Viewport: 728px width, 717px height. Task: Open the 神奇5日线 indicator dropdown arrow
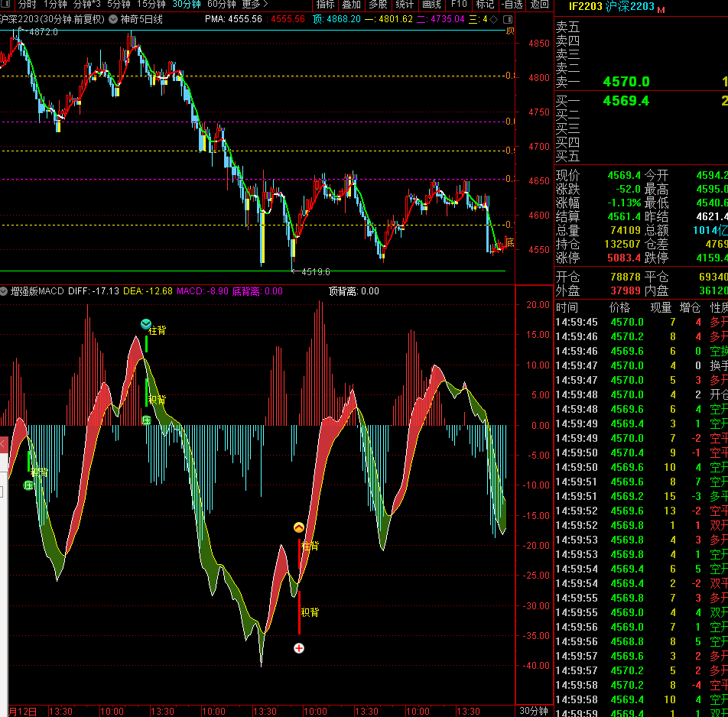113,19
